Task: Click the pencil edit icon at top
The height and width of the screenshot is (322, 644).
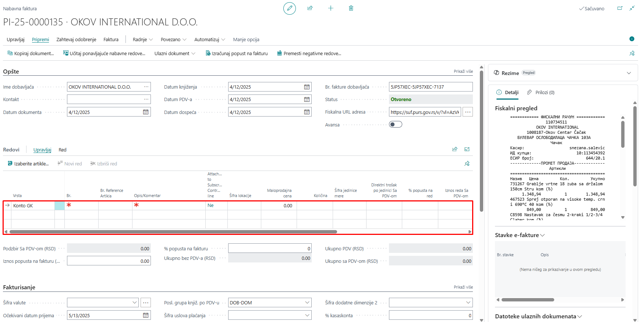Action: pyautogui.click(x=289, y=8)
